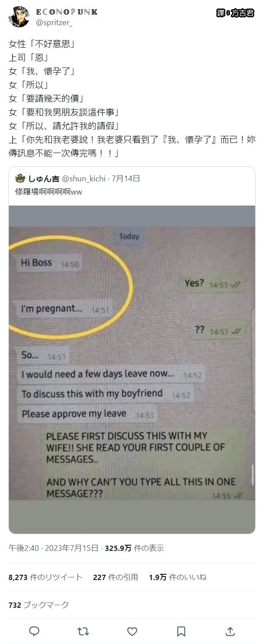
Task: Open ECONOPUNK profile avatar
Action: point(19,17)
